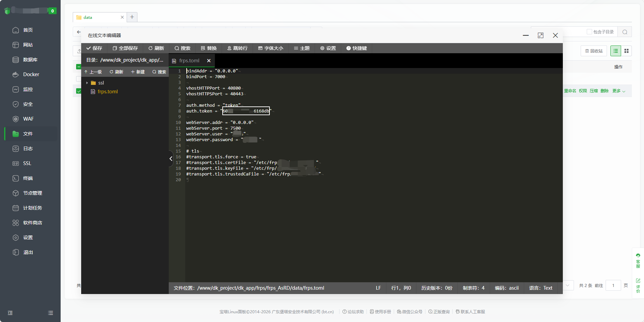Click the editor toolbar 刷新 refresh

pos(156,48)
